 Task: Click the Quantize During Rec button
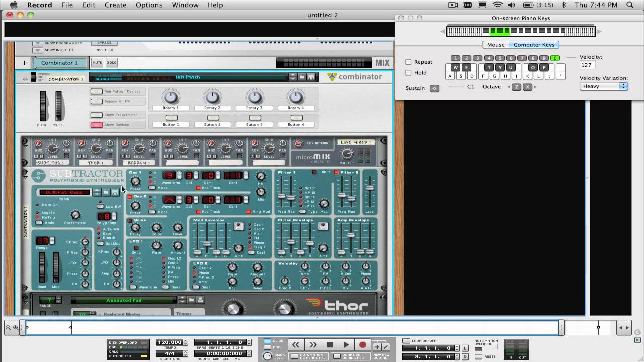coord(336,356)
